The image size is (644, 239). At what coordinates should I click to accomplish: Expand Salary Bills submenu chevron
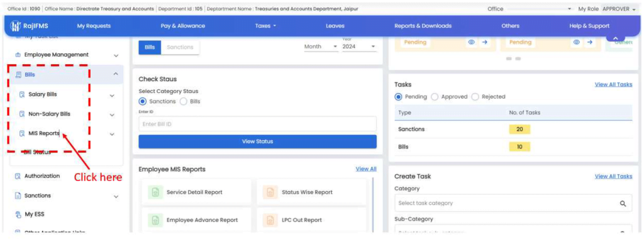click(112, 96)
